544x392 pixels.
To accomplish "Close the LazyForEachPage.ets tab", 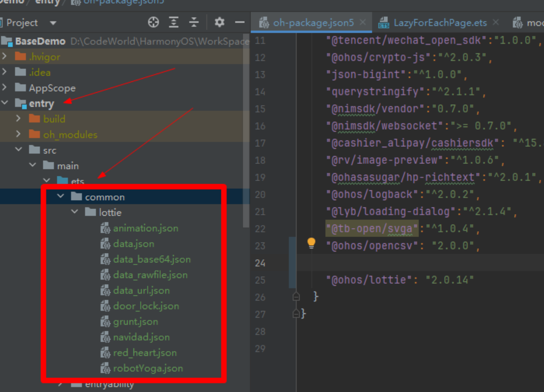I will coord(496,22).
